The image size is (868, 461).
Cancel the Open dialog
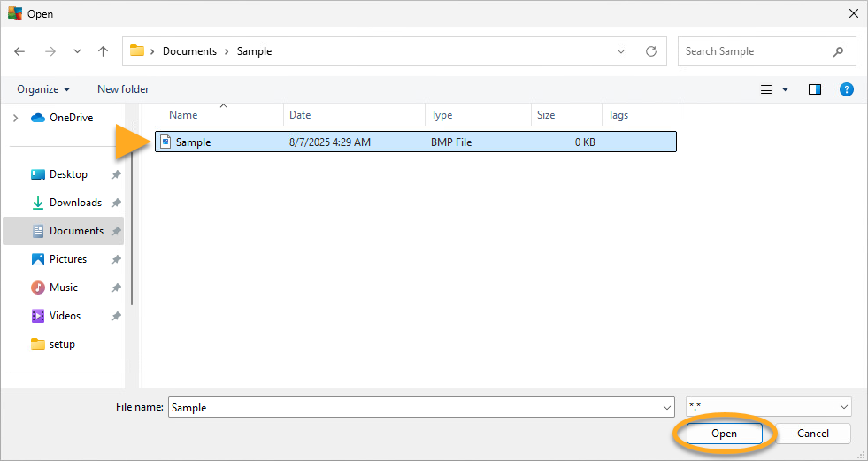pyautogui.click(x=812, y=434)
